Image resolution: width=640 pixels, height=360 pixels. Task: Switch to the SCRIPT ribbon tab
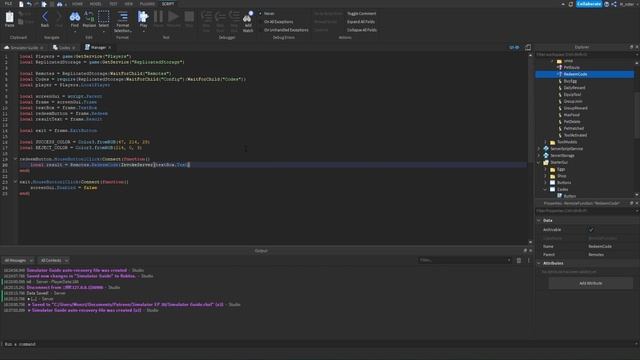point(168,4)
